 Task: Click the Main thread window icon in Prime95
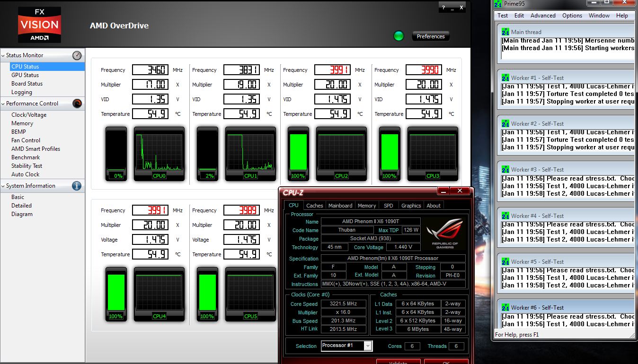[506, 32]
